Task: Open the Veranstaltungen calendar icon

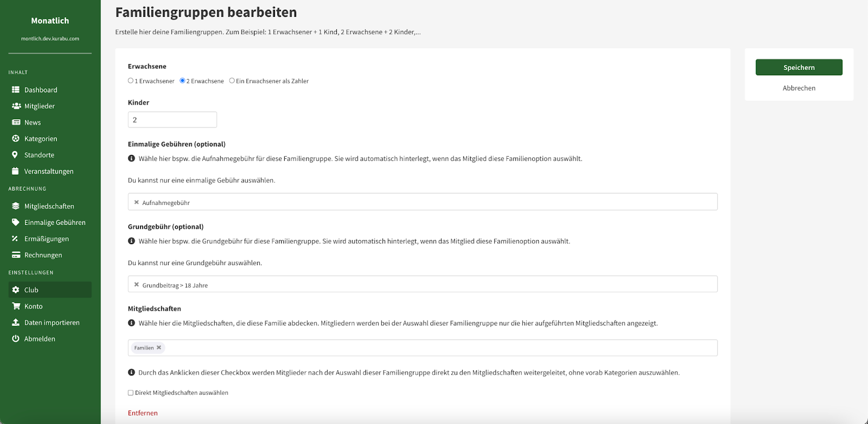Action: pyautogui.click(x=15, y=171)
